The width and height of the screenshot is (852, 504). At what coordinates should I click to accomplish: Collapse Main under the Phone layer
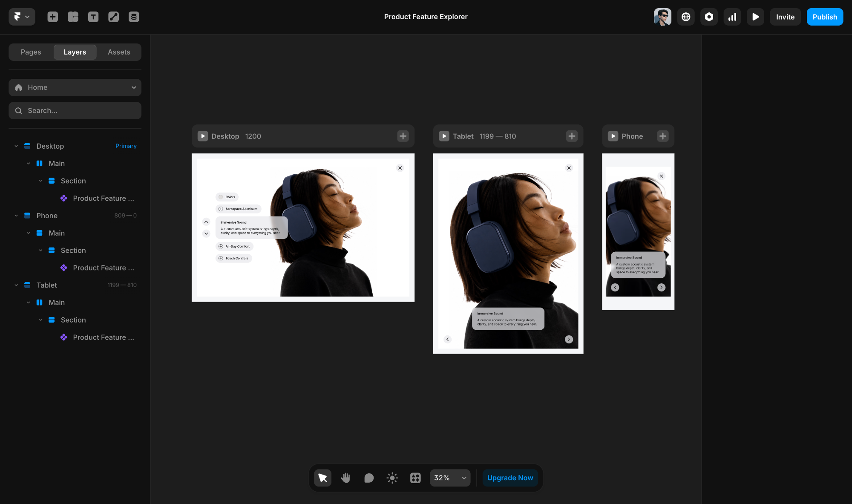click(x=29, y=233)
